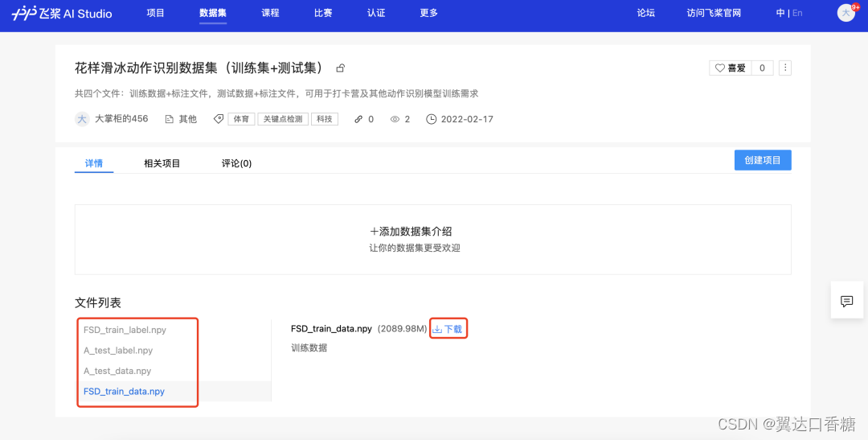Click the 文件列表 heading

coord(98,302)
